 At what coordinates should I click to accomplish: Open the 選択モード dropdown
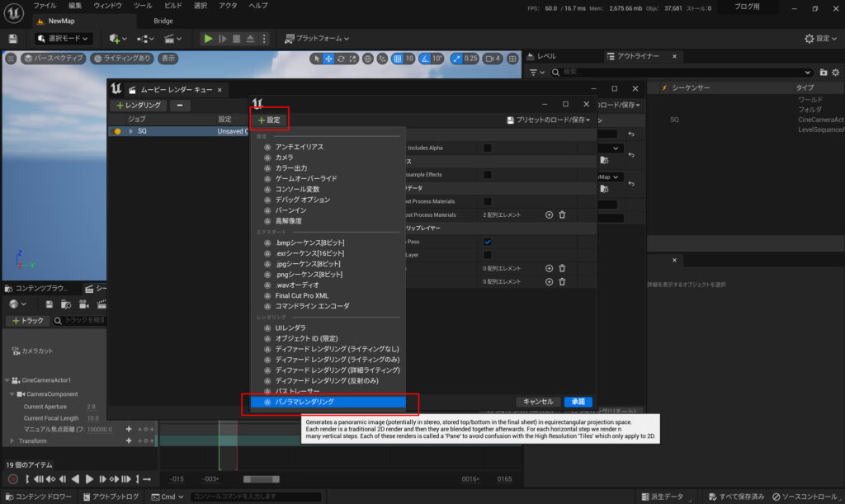pos(65,39)
